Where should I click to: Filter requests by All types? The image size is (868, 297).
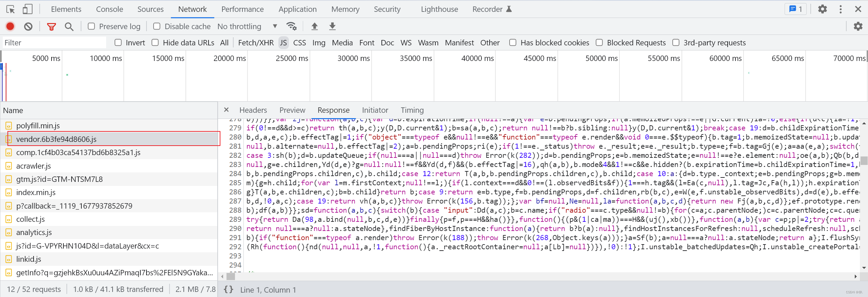coord(224,43)
